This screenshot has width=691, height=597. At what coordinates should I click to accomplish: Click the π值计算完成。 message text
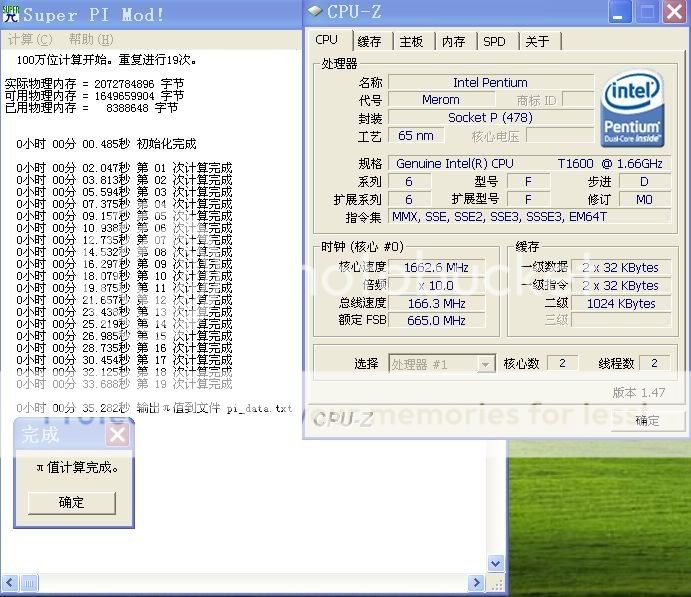point(78,467)
